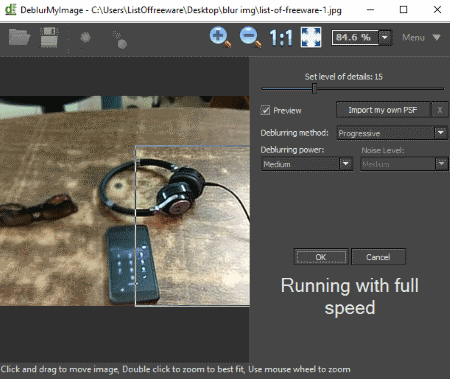Zoom in with the plus magnifier
This screenshot has width=450, height=379.
click(220, 37)
